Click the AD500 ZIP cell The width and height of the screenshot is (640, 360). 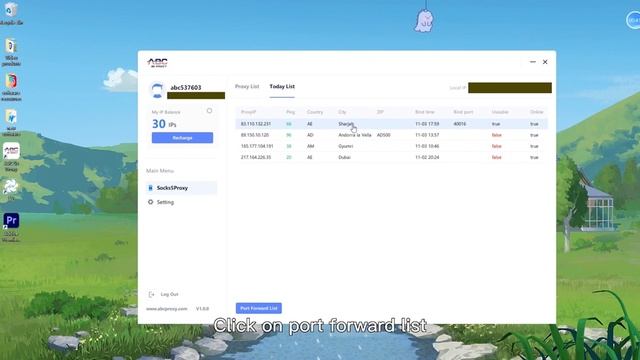(384, 135)
